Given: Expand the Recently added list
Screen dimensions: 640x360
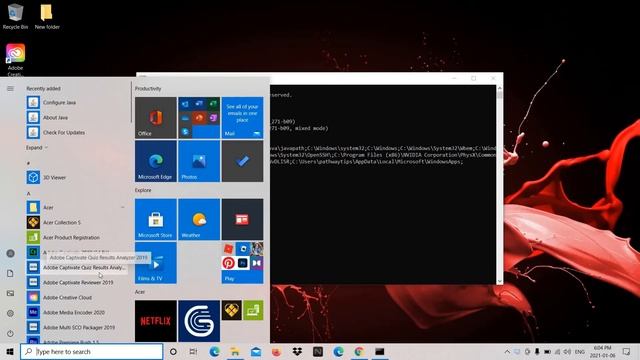Looking at the screenshot, I should [37, 148].
